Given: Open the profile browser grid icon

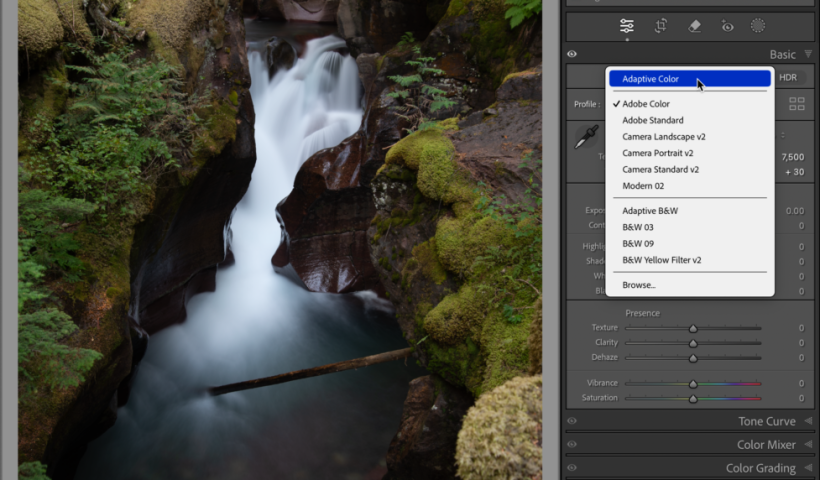Looking at the screenshot, I should pos(796,104).
